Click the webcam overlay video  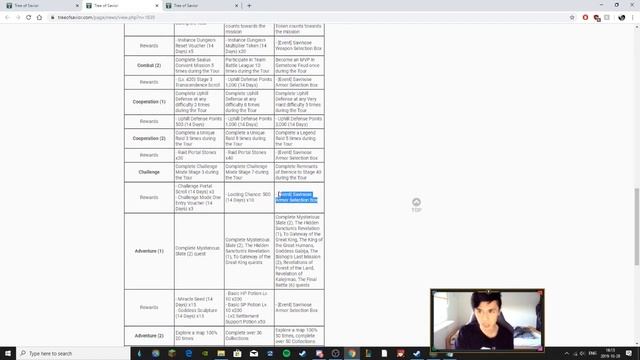click(487, 320)
